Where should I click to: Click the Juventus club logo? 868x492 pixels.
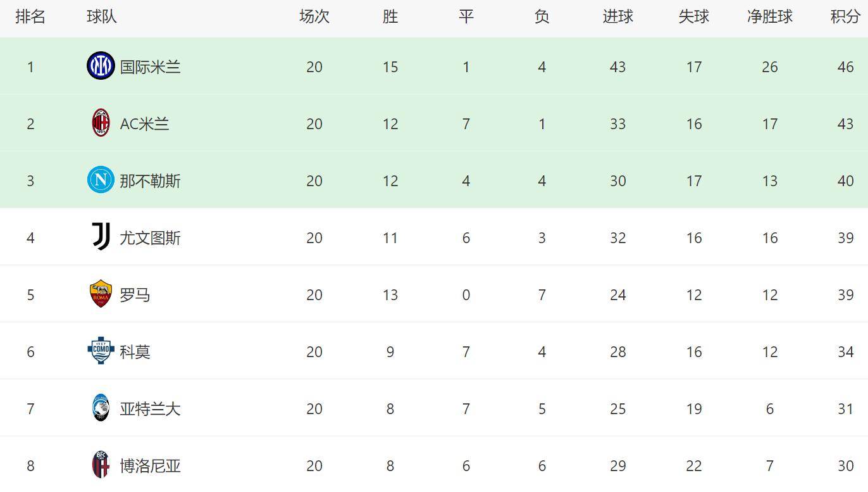tap(101, 237)
